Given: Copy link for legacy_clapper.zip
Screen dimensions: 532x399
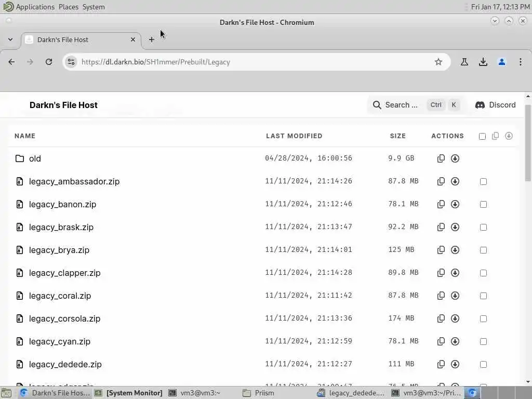Looking at the screenshot, I should click(441, 273).
